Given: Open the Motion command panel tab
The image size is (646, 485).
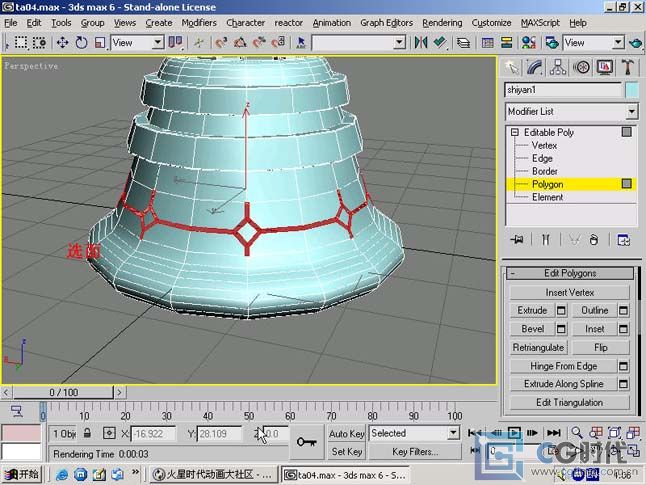Looking at the screenshot, I should (581, 67).
